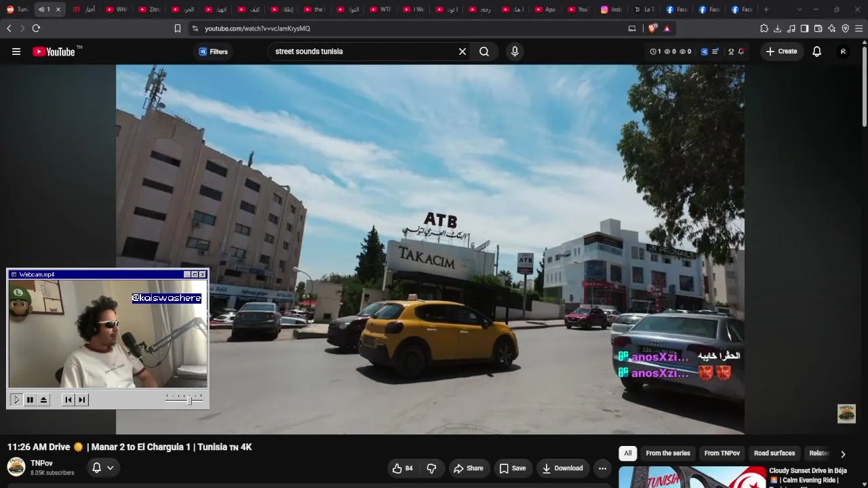
Task: Skip to next track in Webcam player
Action: click(82, 400)
